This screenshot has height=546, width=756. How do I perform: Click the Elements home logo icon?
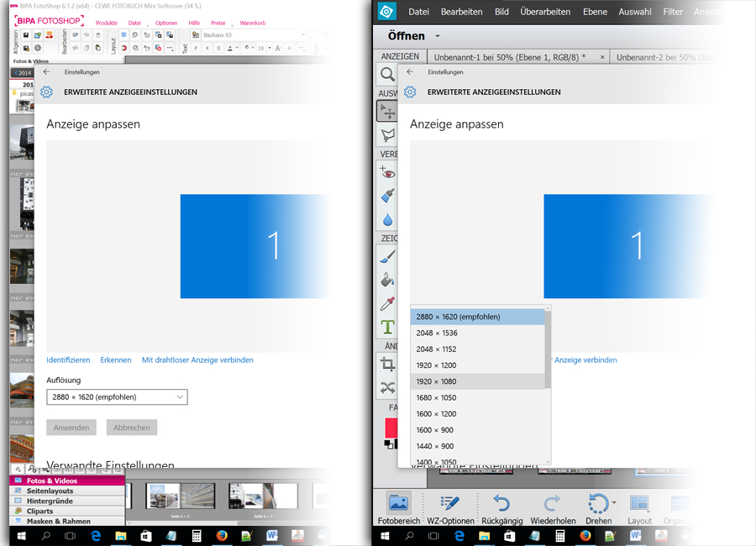tap(386, 11)
